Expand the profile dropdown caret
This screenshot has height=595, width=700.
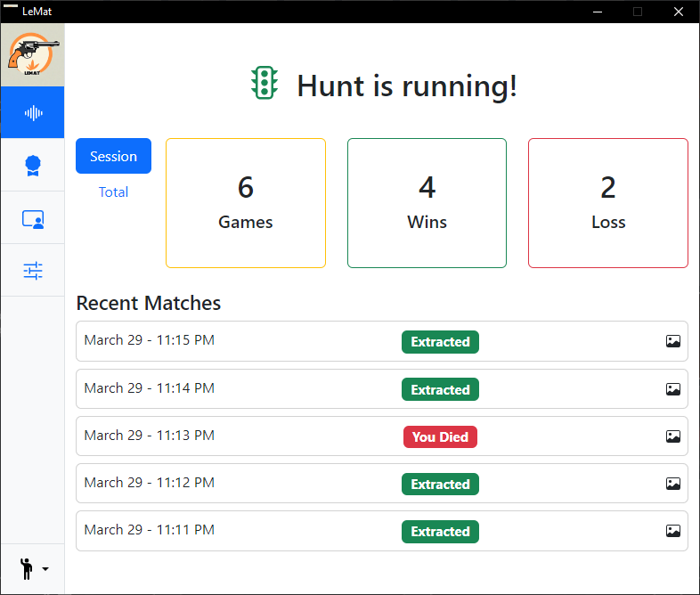45,568
